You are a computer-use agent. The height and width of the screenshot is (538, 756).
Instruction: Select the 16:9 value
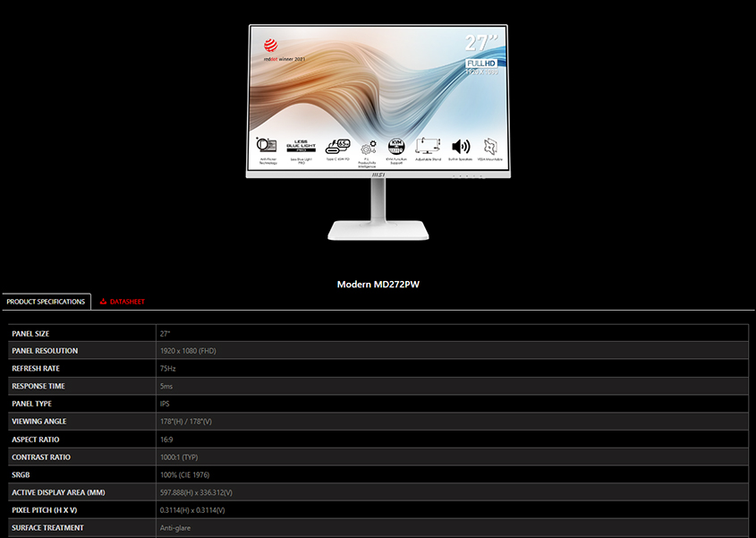pos(166,440)
